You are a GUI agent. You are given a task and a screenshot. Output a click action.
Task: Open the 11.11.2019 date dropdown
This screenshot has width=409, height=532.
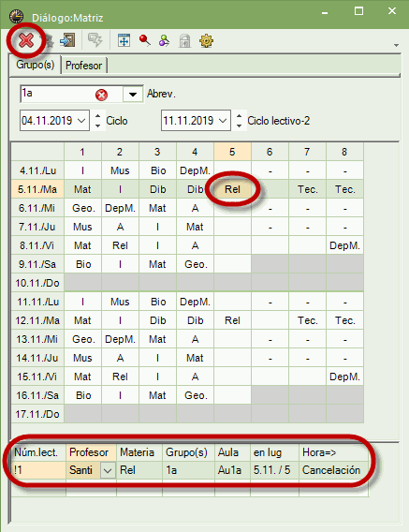(x=223, y=121)
